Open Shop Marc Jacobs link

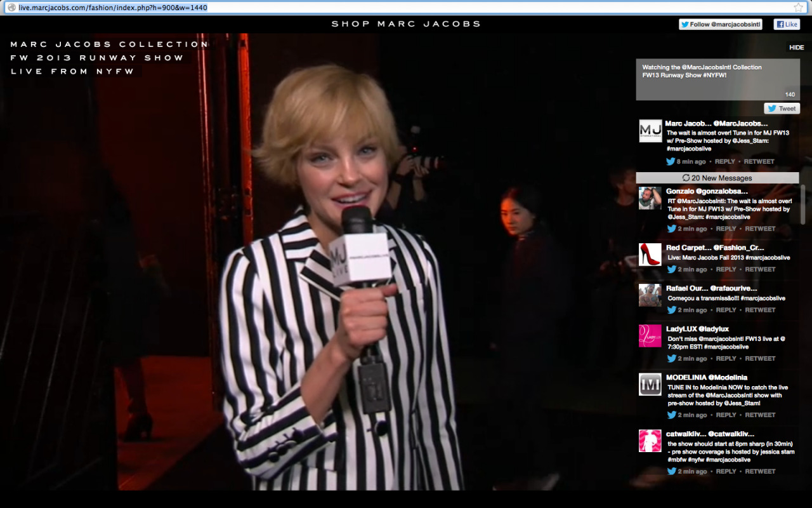[406, 24]
